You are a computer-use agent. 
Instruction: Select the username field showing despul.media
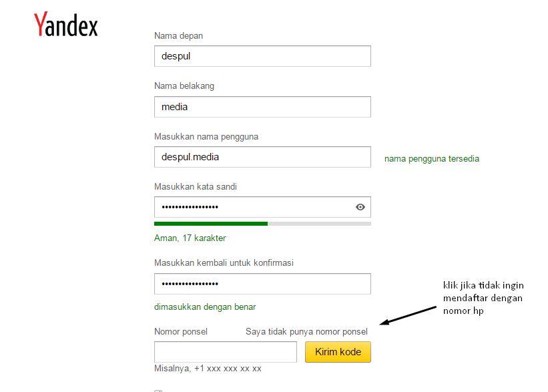coord(262,156)
